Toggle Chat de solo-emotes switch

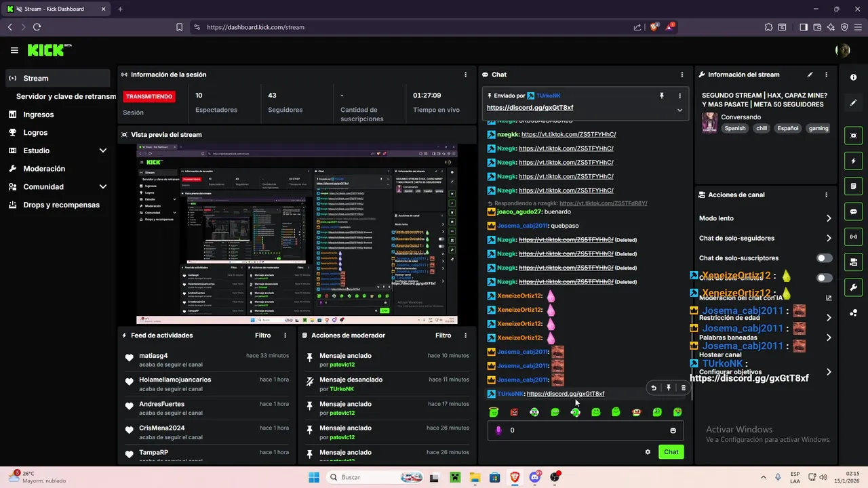coord(824,278)
